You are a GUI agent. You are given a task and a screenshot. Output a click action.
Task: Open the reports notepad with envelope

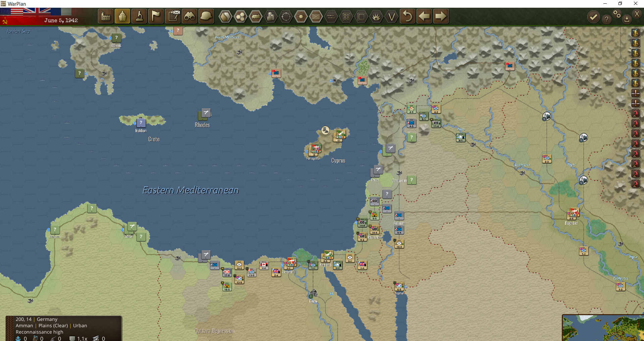coord(173,16)
